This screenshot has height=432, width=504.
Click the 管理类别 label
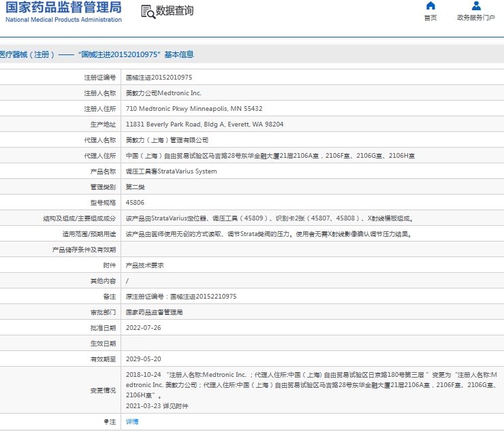coord(103,187)
